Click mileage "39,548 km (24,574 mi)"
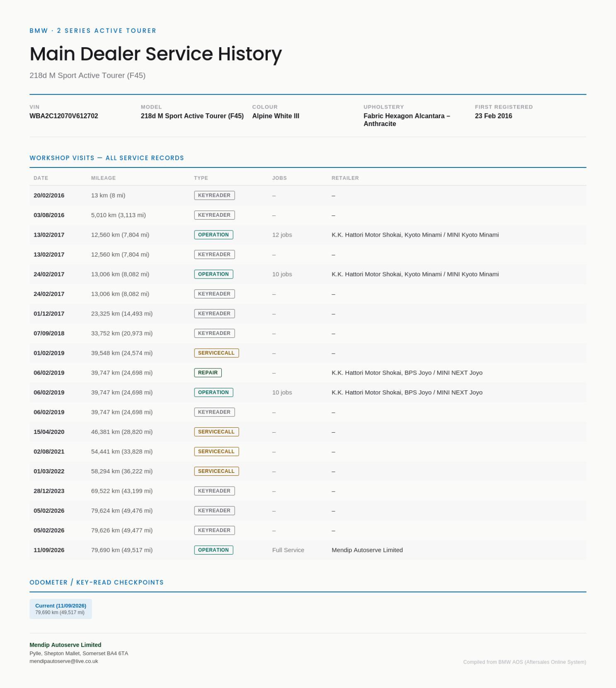 [x=122, y=353]
